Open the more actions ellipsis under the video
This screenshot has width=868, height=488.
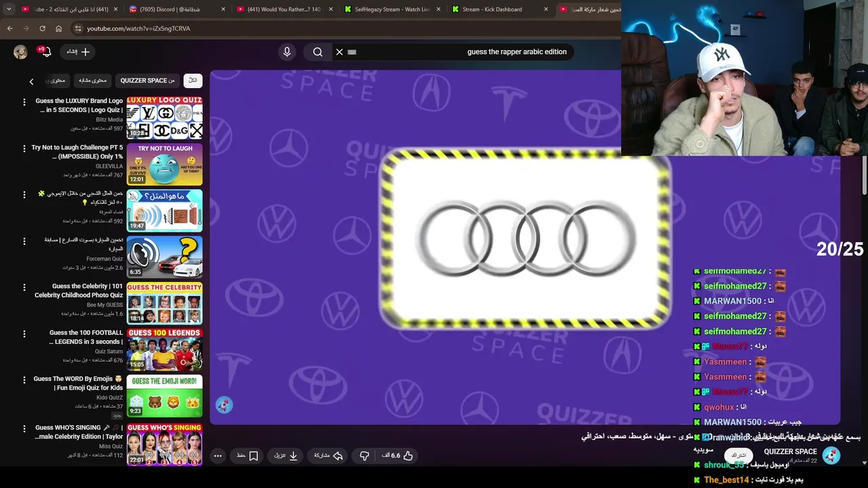(218, 455)
